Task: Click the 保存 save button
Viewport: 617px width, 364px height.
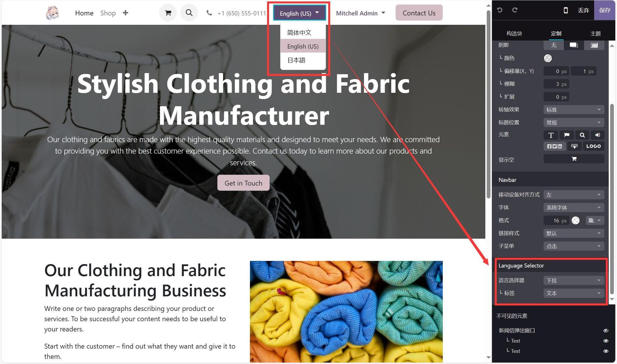Action: (604, 10)
